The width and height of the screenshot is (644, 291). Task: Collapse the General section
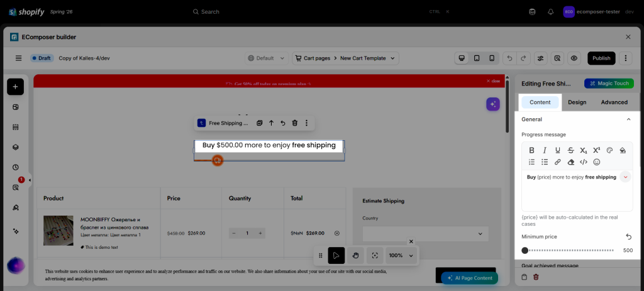point(628,119)
